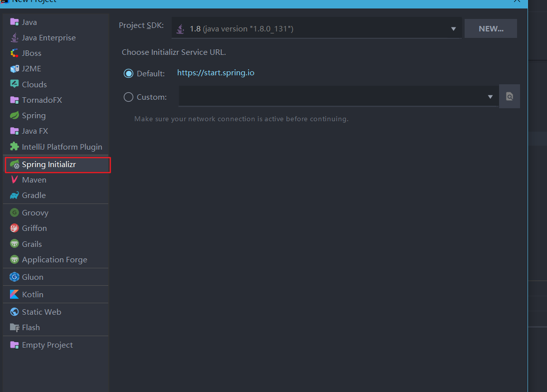The height and width of the screenshot is (392, 547).
Task: Click the browse icon beside Custom URL
Action: (510, 96)
